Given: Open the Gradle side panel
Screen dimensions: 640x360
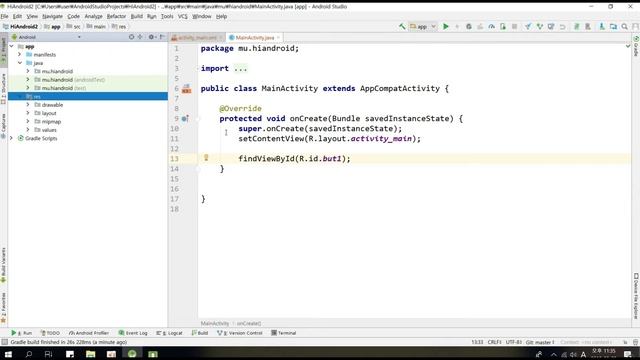Looking at the screenshot, I should [636, 46].
